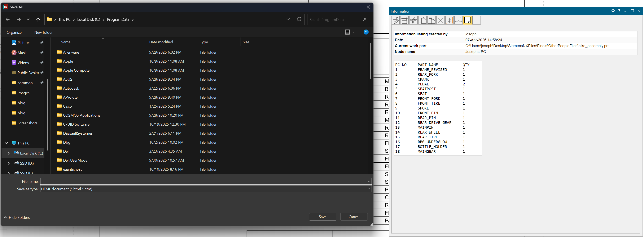Open the File name history dropdown
The height and width of the screenshot is (237, 644).
pos(369,181)
